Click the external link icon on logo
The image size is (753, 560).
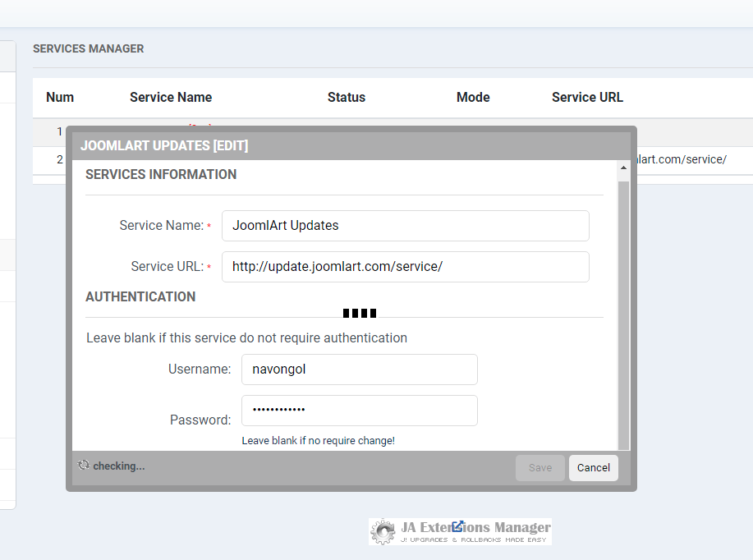coord(458,526)
